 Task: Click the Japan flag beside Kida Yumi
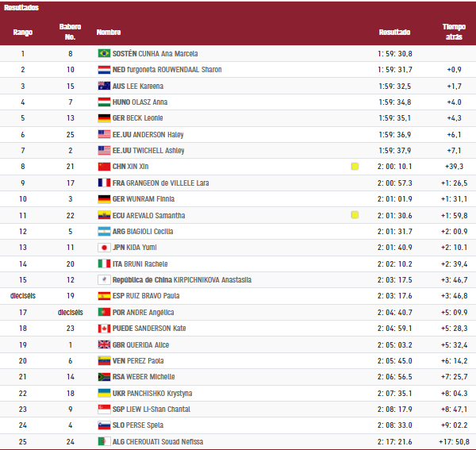click(103, 248)
